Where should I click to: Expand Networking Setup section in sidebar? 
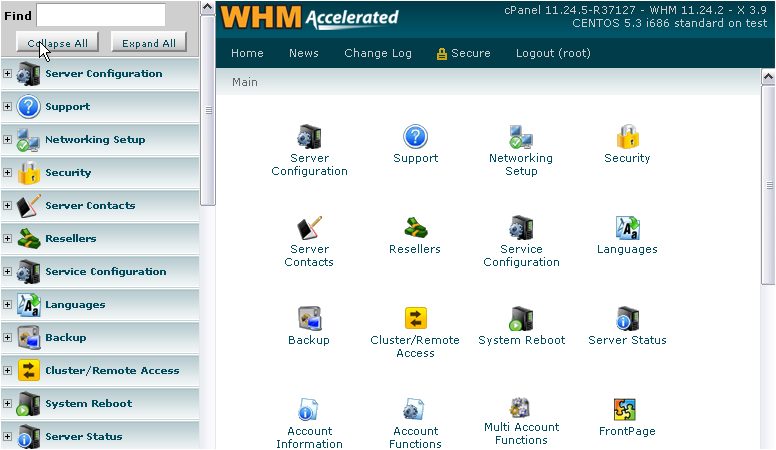[7, 140]
